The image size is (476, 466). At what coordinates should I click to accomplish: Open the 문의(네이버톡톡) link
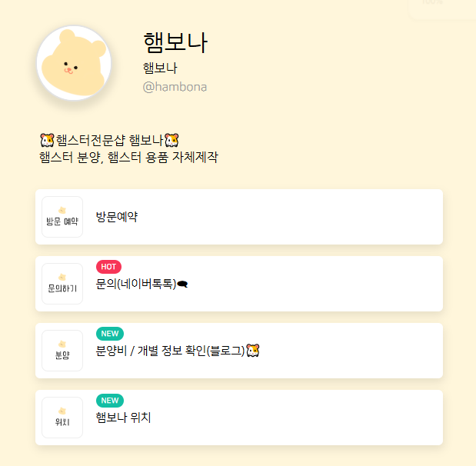pos(136,284)
